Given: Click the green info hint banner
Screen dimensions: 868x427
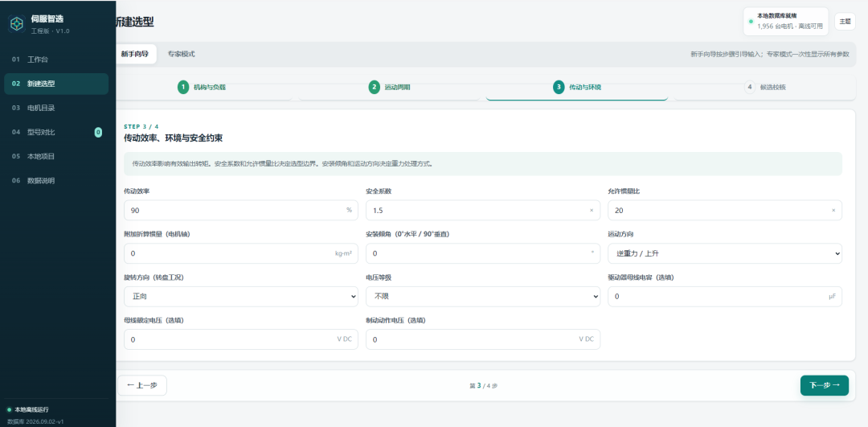Looking at the screenshot, I should tap(483, 164).
